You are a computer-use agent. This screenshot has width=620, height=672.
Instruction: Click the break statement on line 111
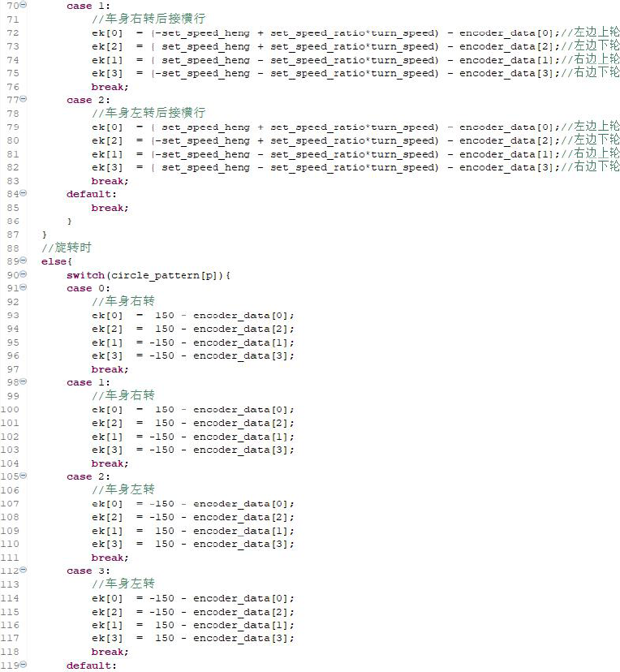pos(110,558)
